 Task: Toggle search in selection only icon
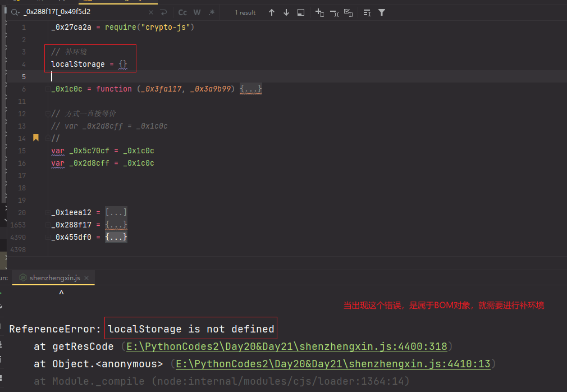tap(301, 13)
